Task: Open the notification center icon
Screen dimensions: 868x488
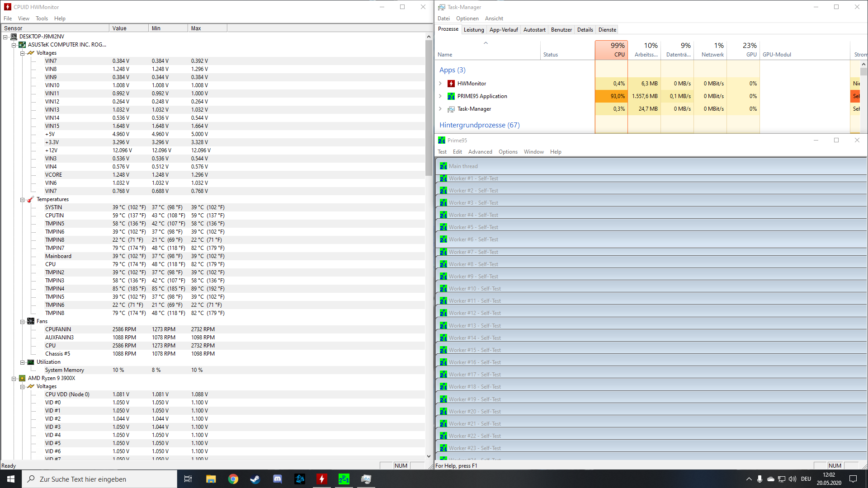Action: point(853,479)
